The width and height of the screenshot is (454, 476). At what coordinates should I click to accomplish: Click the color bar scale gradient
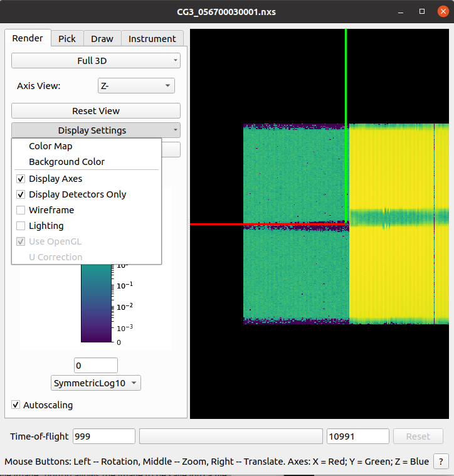96,303
